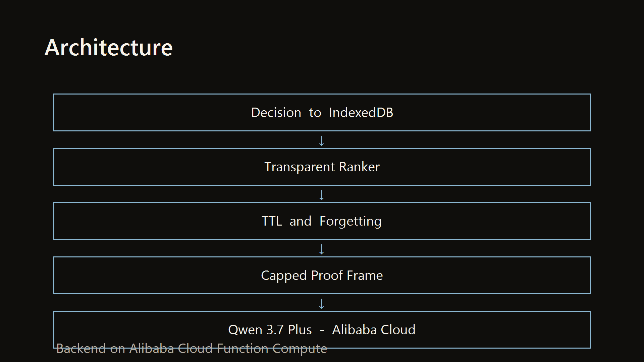The image size is (644, 362).
Task: Click the Backend on Alibaba Cloud Function Compute footer
Action: (x=192, y=349)
